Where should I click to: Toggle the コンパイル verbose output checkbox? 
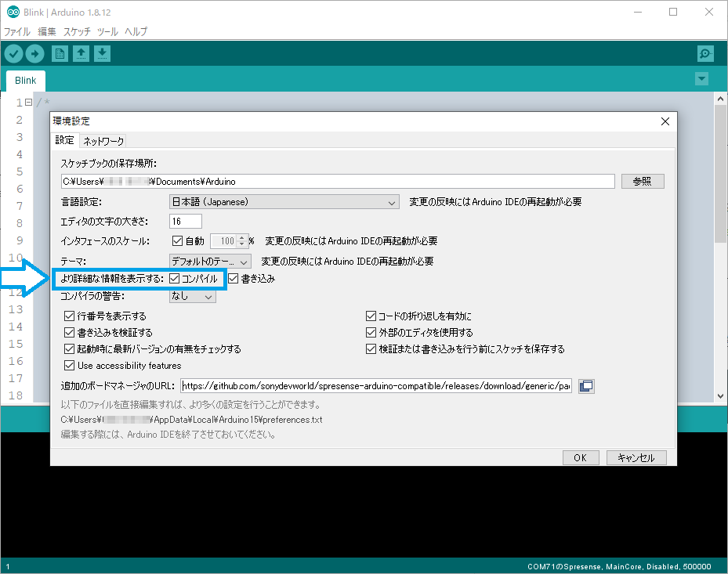pos(175,279)
